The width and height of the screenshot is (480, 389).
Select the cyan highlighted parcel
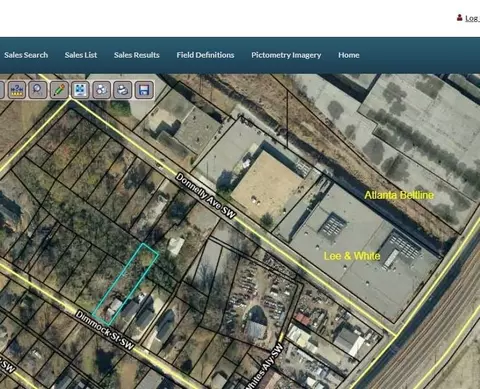[x=125, y=284]
